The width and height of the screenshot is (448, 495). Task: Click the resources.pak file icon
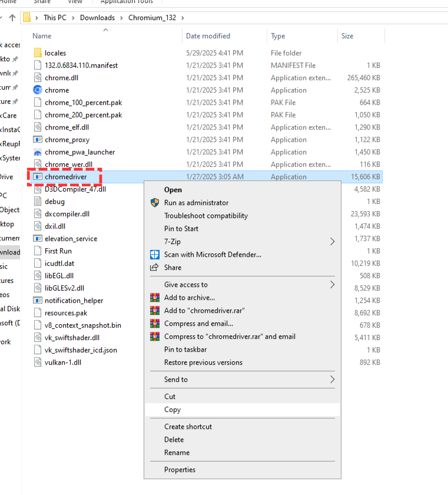pyautogui.click(x=38, y=313)
